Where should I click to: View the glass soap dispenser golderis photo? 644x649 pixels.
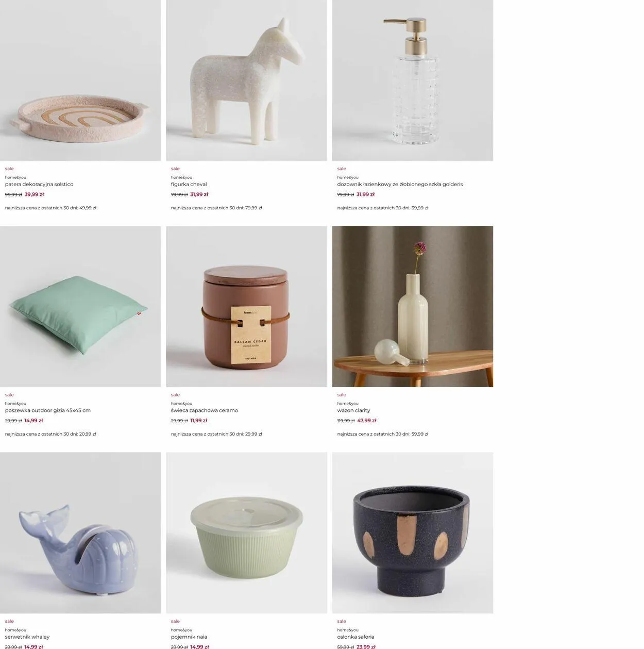[413, 80]
